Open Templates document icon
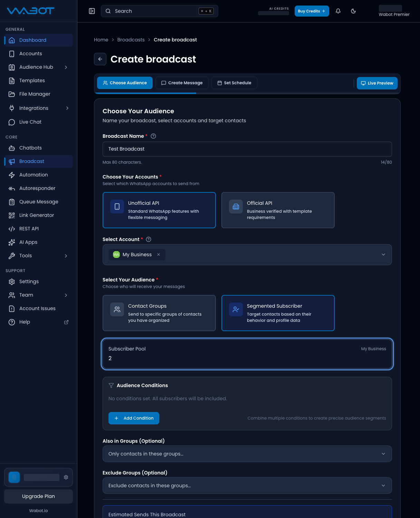 pos(12,80)
